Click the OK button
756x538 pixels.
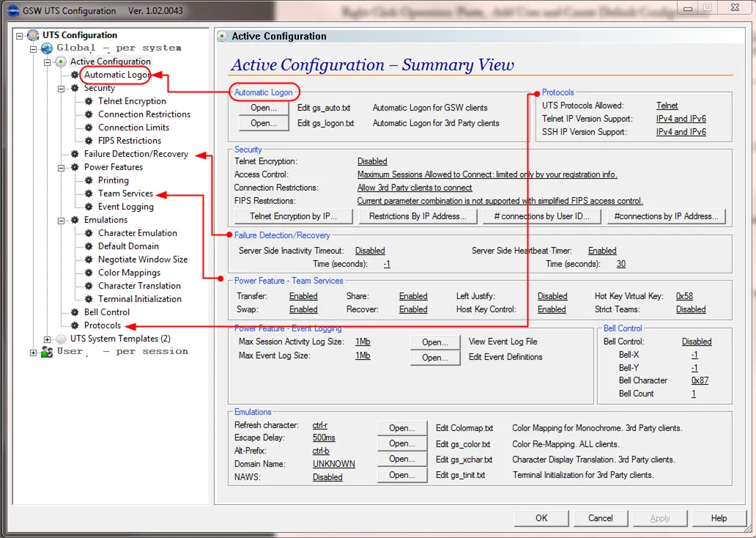(x=541, y=518)
